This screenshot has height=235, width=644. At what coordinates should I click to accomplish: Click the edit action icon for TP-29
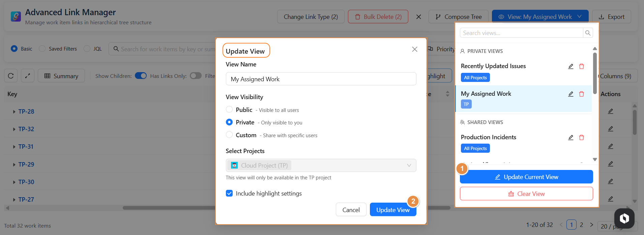coord(611,164)
